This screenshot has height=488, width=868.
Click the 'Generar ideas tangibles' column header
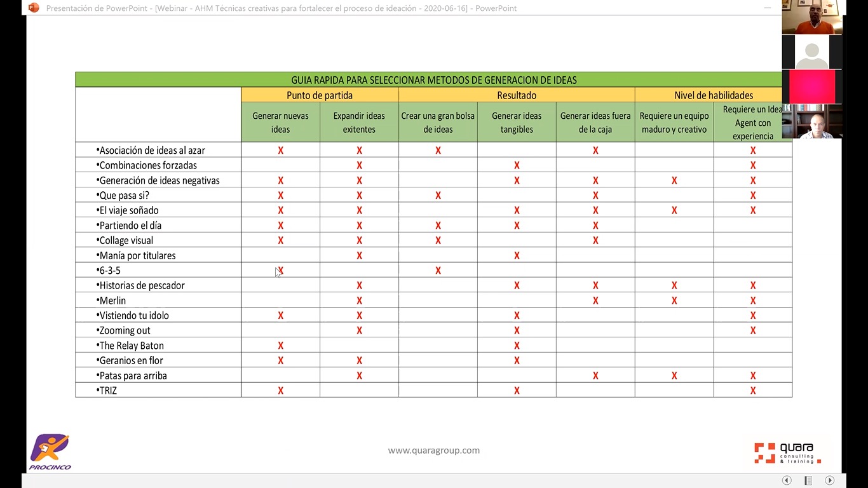(517, 123)
